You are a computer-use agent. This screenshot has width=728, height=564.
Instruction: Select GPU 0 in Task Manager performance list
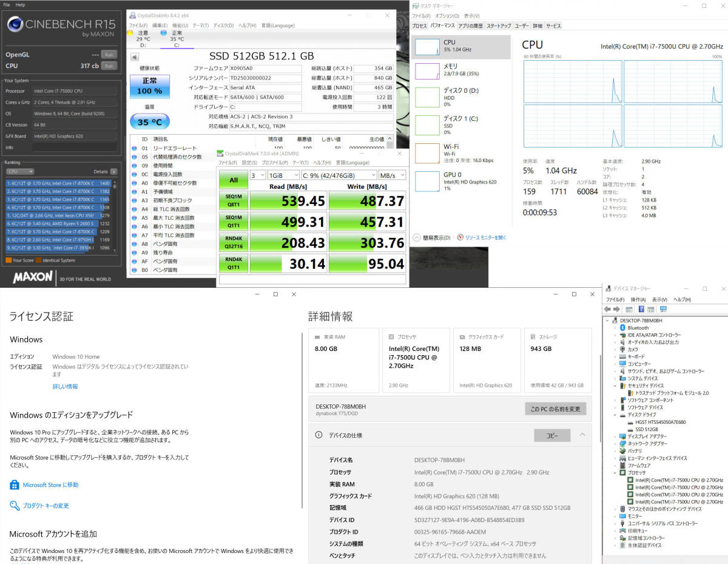point(460,182)
